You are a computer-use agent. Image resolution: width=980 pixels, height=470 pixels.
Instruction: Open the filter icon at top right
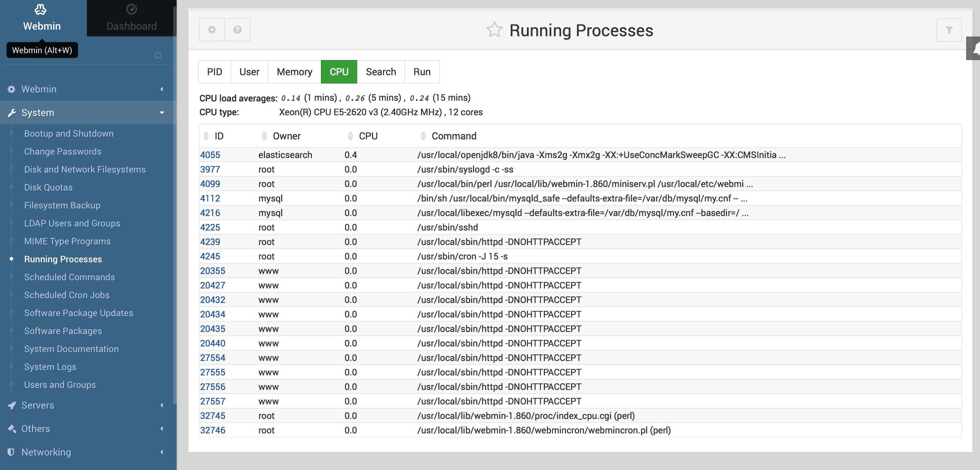949,30
